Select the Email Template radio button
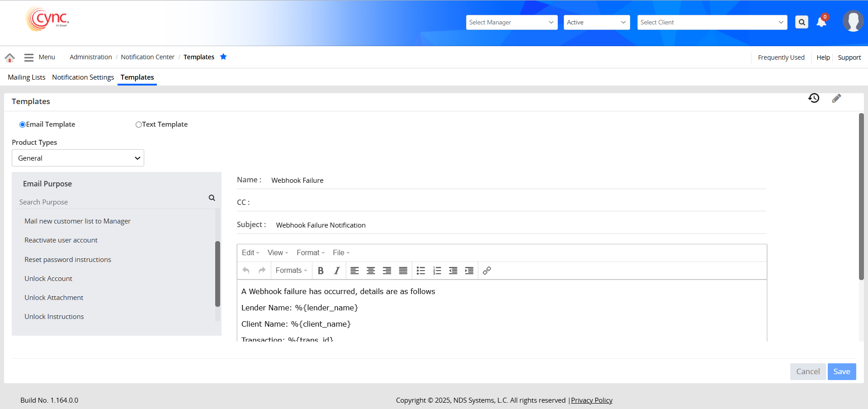 (22, 124)
